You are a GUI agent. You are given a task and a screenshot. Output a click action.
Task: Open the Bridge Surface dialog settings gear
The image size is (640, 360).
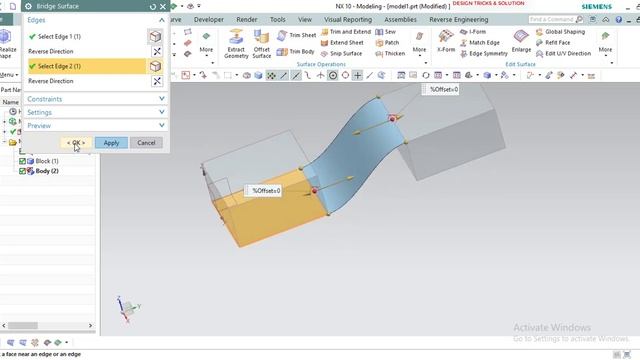tap(28, 7)
